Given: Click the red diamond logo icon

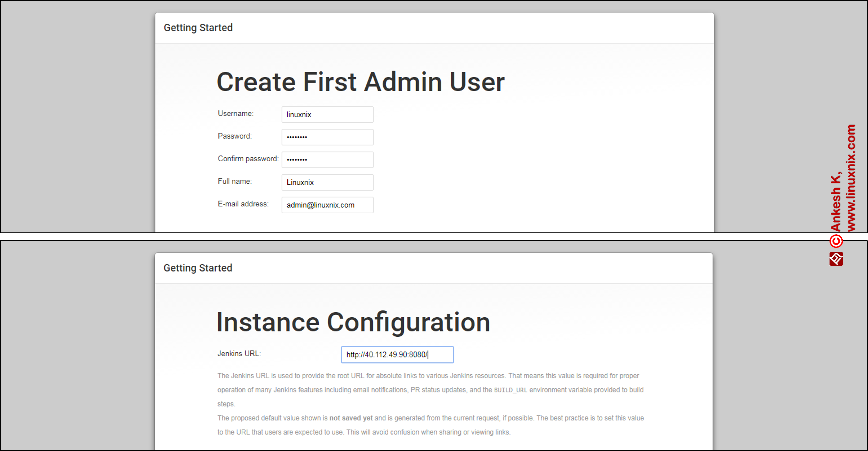Looking at the screenshot, I should 836,259.
